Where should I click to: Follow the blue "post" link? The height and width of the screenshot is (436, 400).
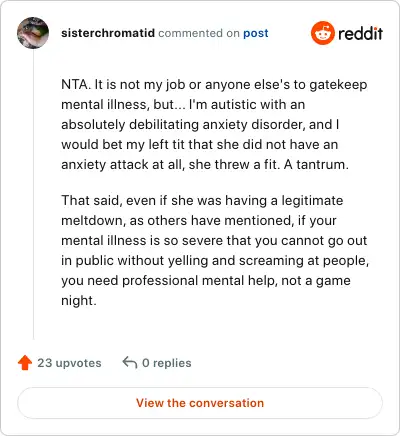tap(256, 33)
